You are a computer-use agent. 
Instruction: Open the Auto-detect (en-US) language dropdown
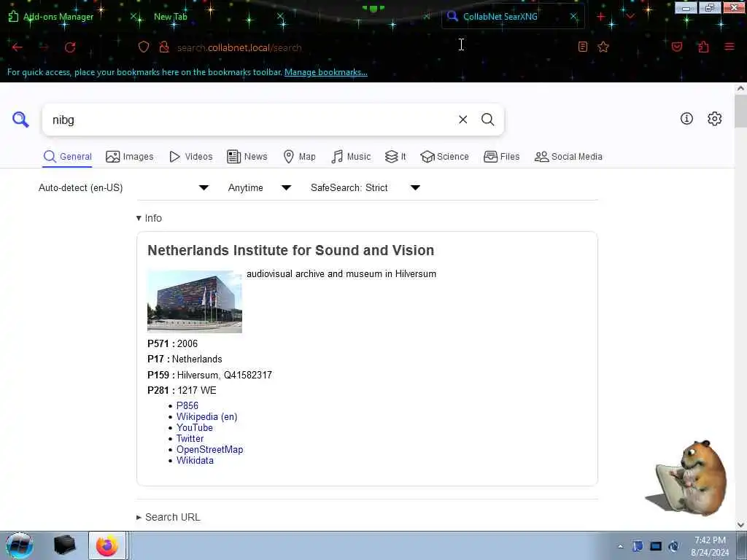point(124,187)
